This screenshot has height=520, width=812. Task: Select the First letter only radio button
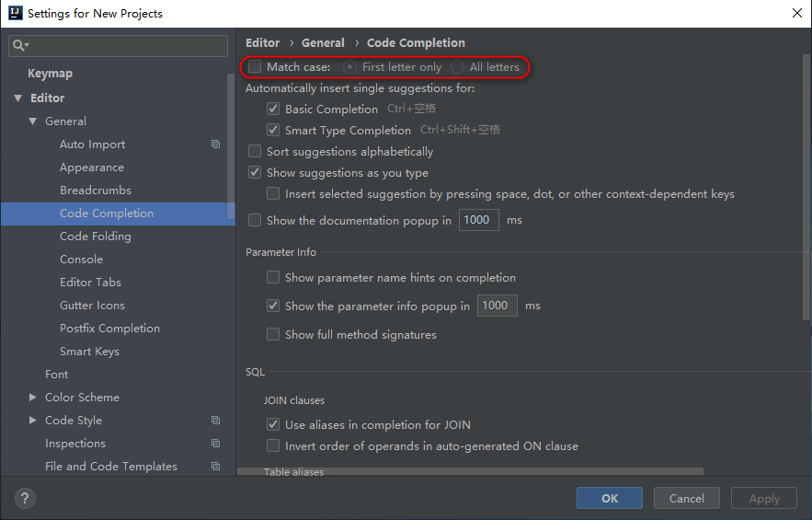tap(349, 67)
